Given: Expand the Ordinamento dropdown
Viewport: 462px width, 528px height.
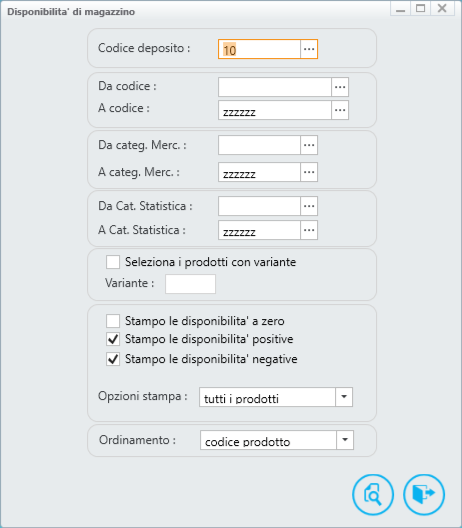Looking at the screenshot, I should point(345,440).
